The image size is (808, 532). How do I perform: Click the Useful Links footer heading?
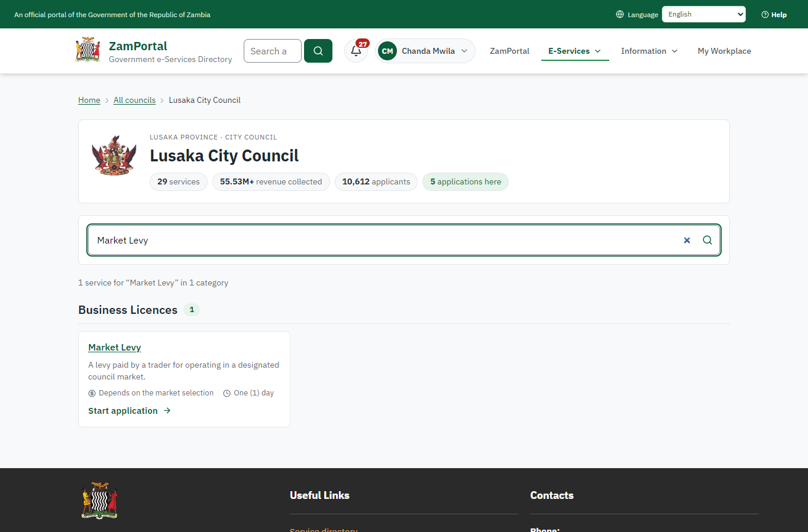319,495
